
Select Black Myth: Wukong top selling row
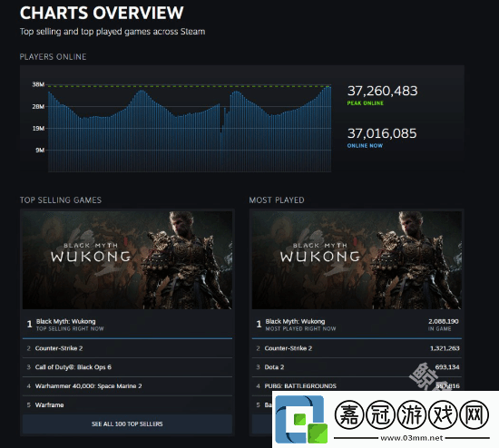click(x=127, y=325)
